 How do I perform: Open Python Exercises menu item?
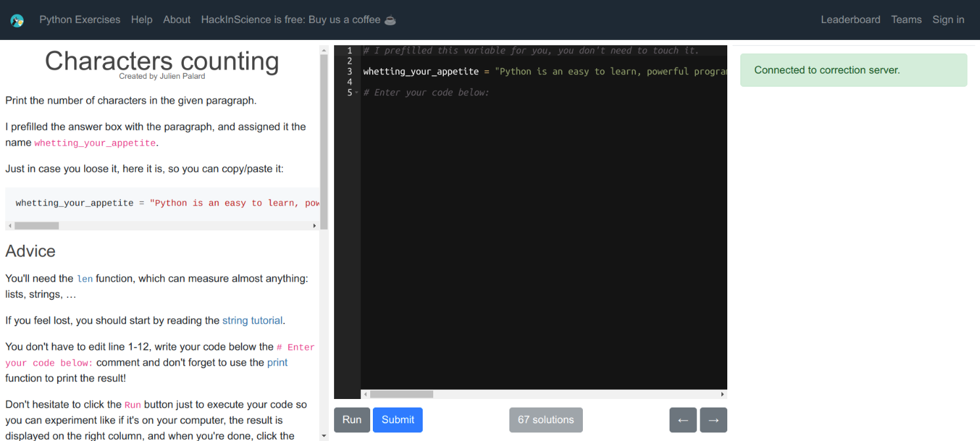click(79, 20)
